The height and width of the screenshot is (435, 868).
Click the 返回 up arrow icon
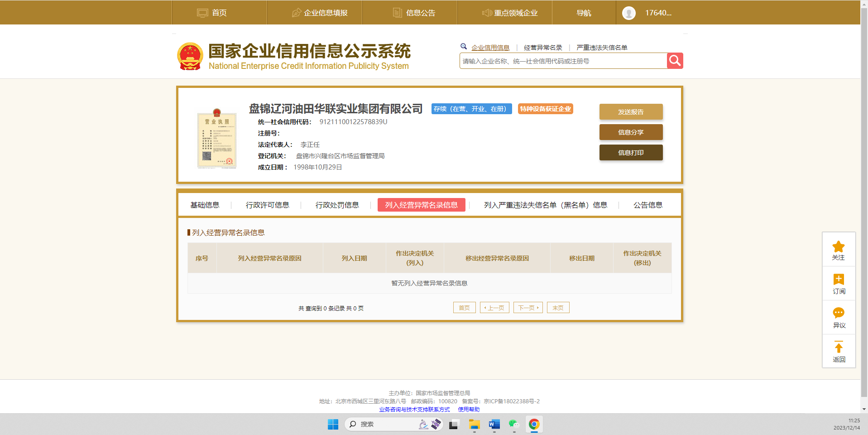[838, 348]
